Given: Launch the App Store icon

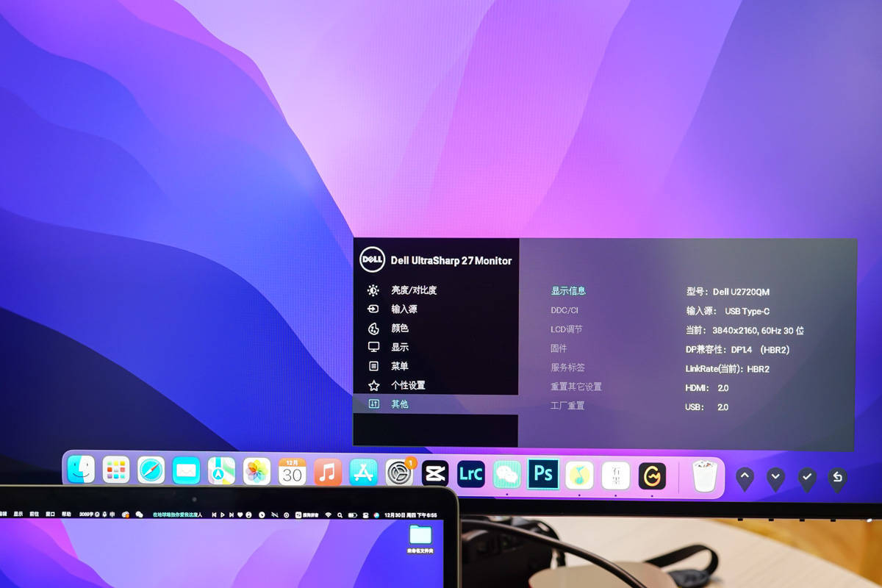Looking at the screenshot, I should 363,472.
